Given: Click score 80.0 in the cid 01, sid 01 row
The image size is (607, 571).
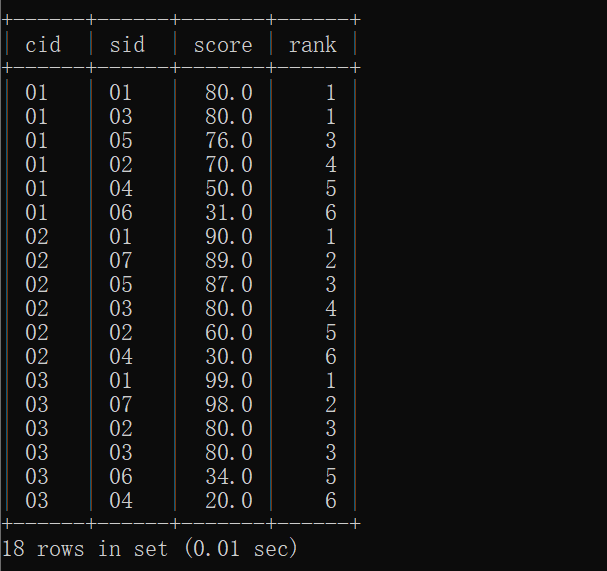Looking at the screenshot, I should click(229, 93).
